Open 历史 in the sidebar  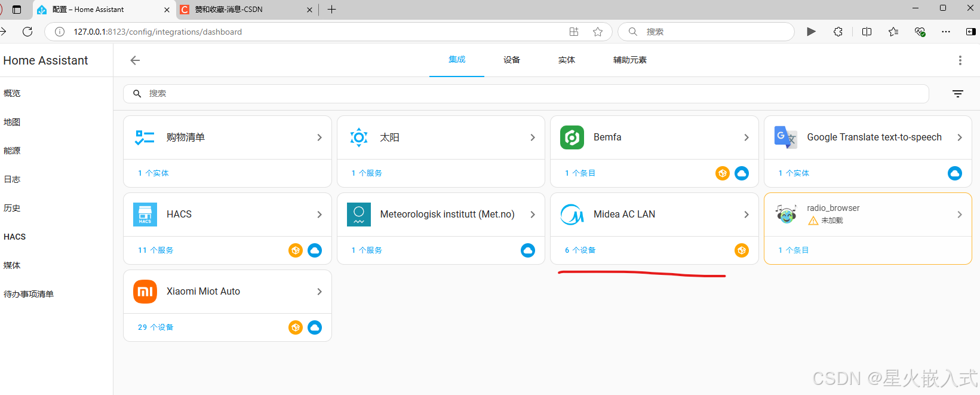tap(12, 208)
